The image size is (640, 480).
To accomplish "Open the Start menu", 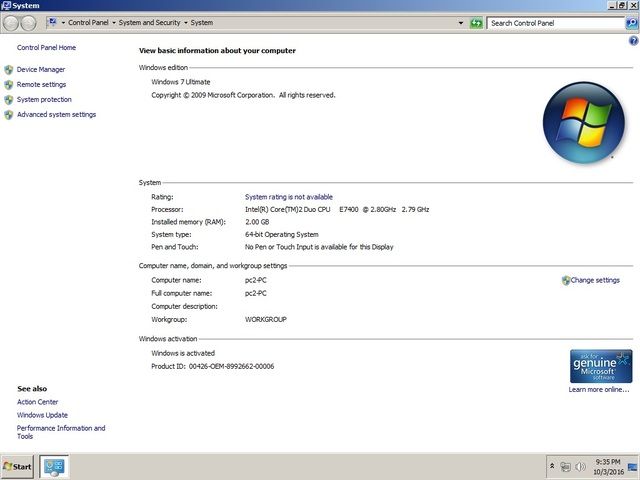I will 17,467.
